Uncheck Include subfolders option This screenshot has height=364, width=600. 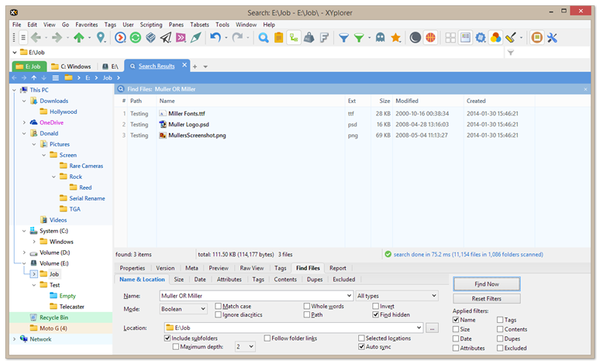click(x=168, y=338)
